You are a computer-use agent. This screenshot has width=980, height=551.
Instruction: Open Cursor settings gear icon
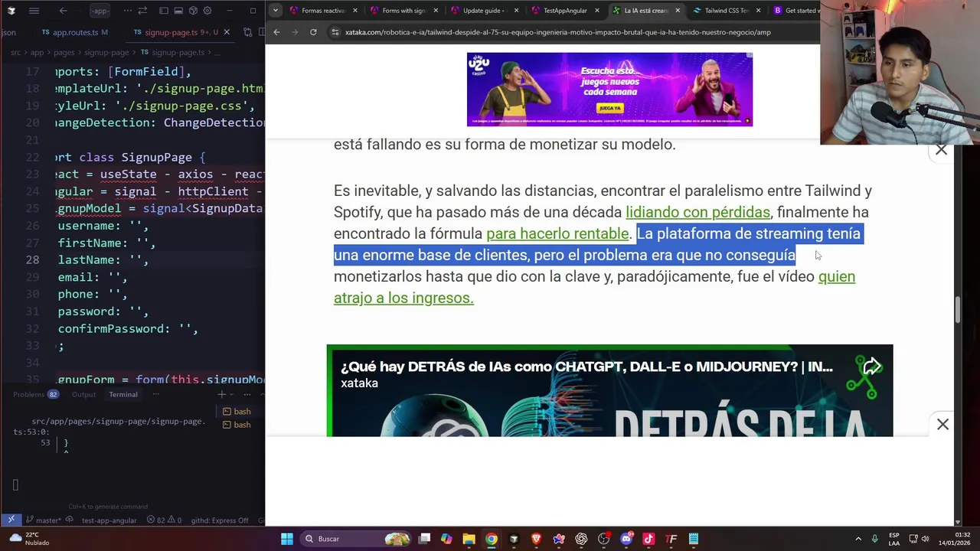[207, 11]
